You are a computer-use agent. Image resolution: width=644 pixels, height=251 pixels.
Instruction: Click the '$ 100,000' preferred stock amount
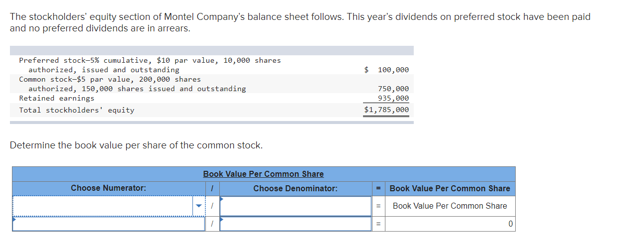tap(387, 70)
